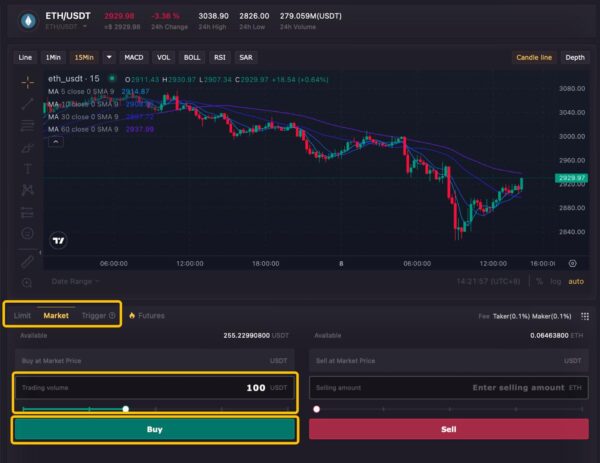Select the Market order tab
This screenshot has width=600, height=463.
coord(56,316)
